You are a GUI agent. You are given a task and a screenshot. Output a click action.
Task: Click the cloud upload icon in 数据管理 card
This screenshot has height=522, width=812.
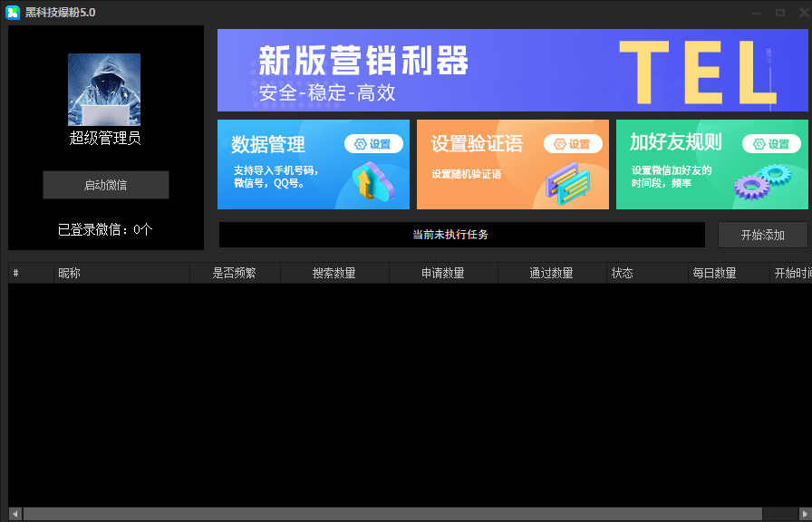coord(372,182)
